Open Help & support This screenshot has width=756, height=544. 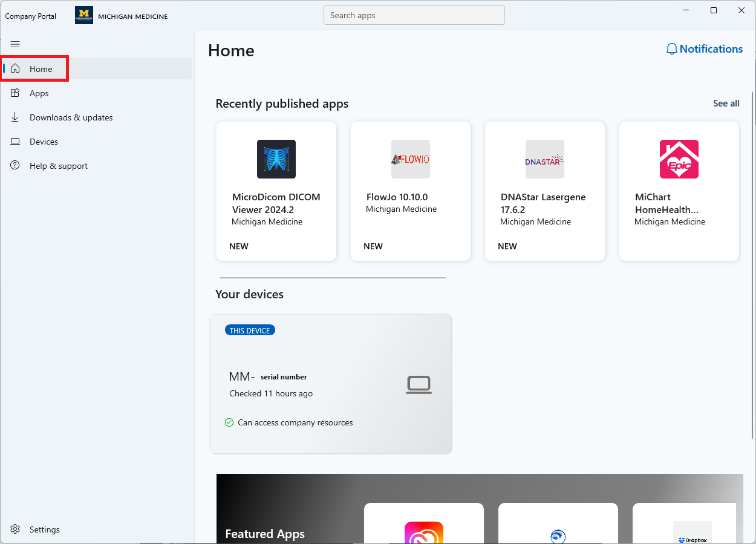click(x=58, y=166)
